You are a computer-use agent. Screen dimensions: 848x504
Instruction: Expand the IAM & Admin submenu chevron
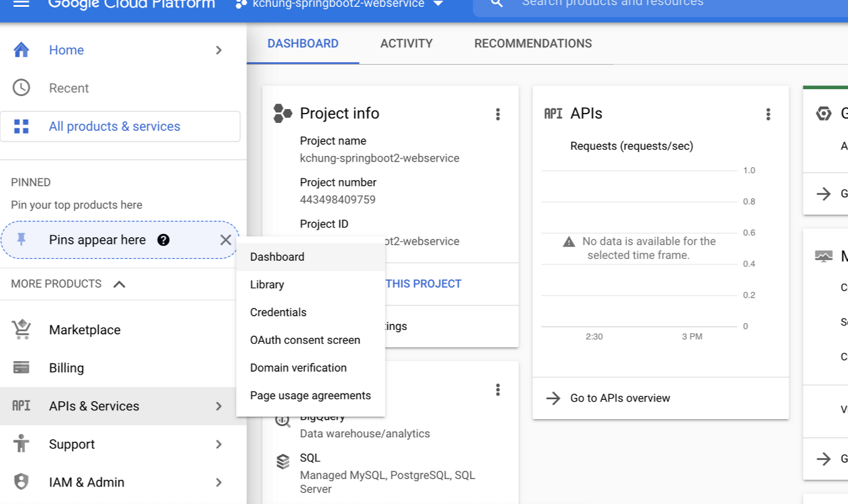(x=219, y=482)
